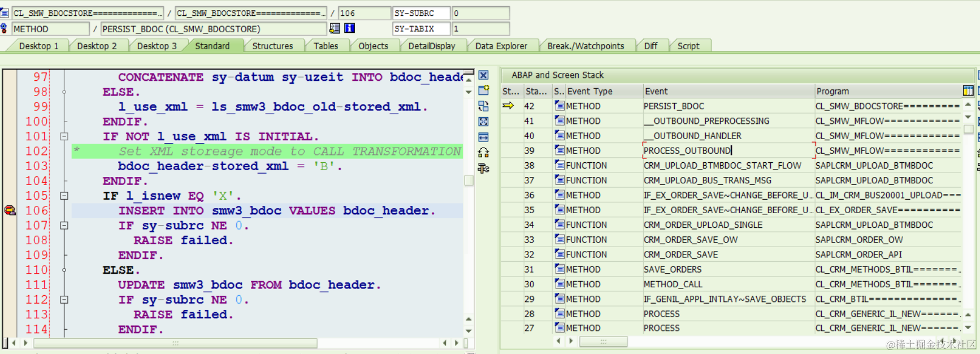Click the yellow arrow at stack level 42

pos(508,106)
